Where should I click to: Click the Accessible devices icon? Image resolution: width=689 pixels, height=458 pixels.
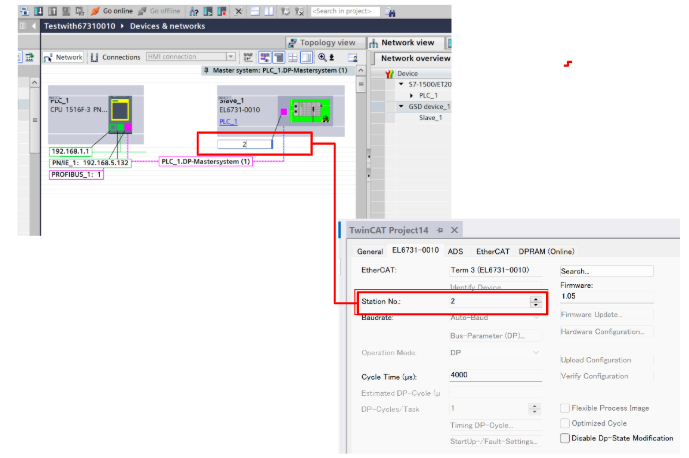pos(194,11)
